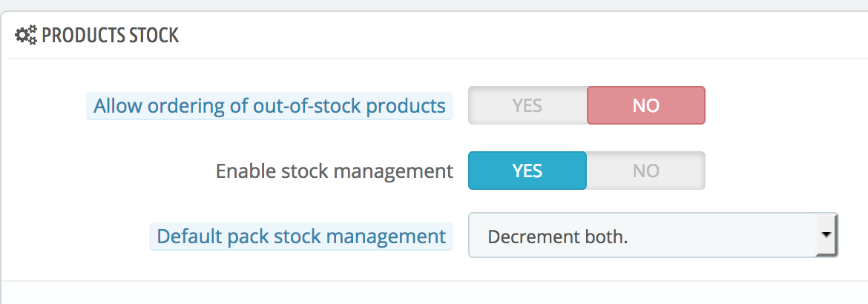Click the word "Enable" in the second label
The image size is (868, 304).
[246, 171]
